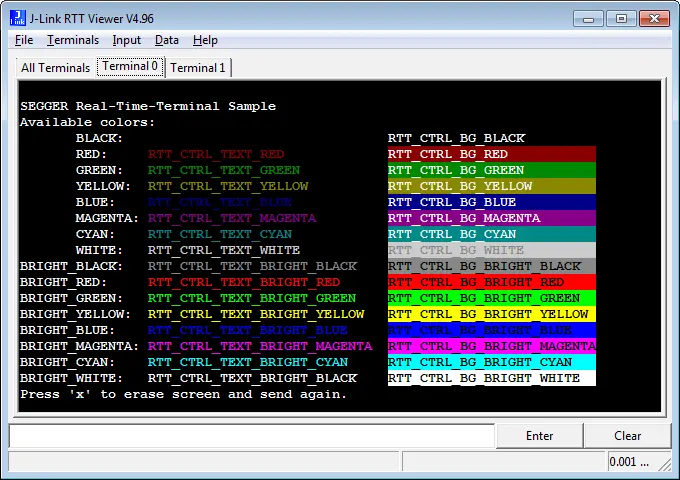Click the RTT_CTRL_BG_BRIGHT_YELLOW color bar
The width and height of the screenshot is (680, 480).
(x=491, y=314)
